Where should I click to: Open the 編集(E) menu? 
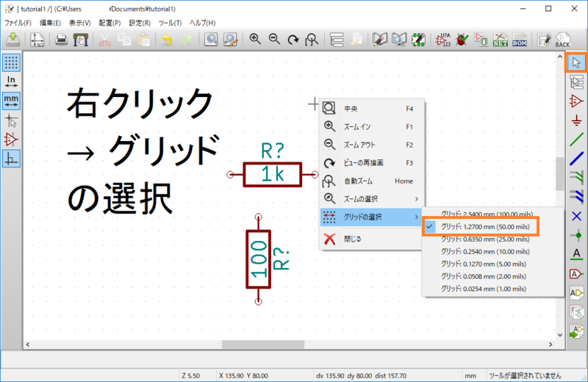[50, 23]
